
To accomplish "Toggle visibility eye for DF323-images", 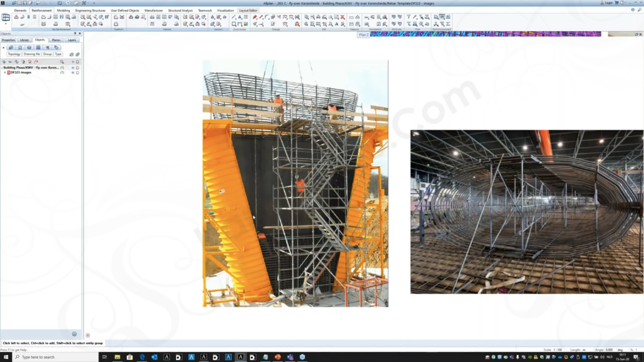I will [x=73, y=72].
